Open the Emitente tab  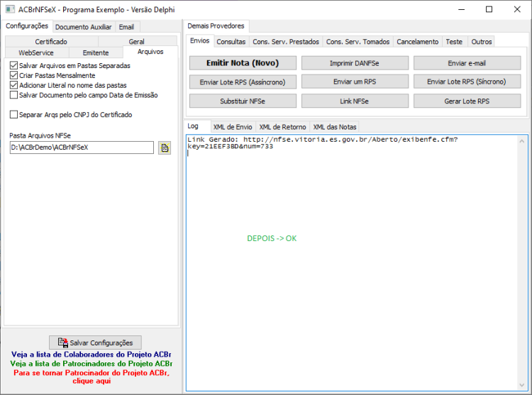pyautogui.click(x=96, y=52)
